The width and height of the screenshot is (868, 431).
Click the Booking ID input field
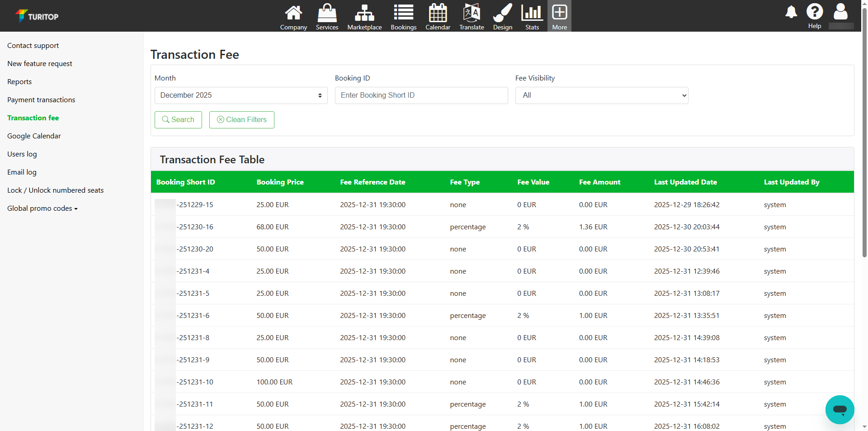(x=421, y=95)
